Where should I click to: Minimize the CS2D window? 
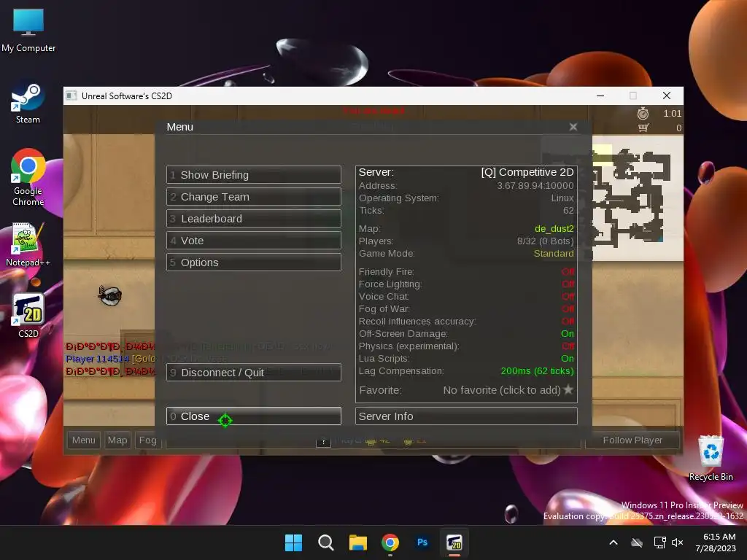coord(600,96)
